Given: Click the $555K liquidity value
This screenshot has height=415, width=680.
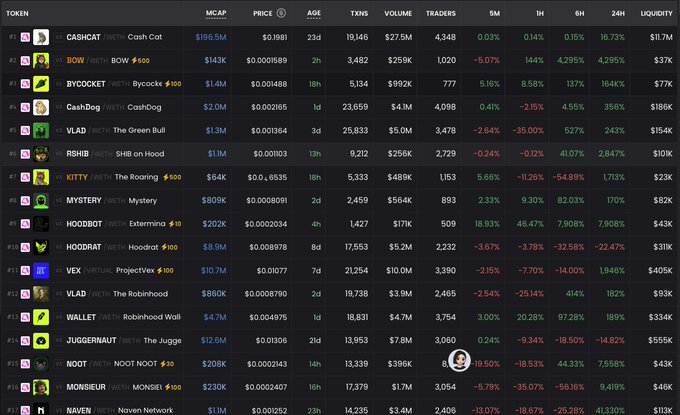Looking at the screenshot, I should (660, 340).
